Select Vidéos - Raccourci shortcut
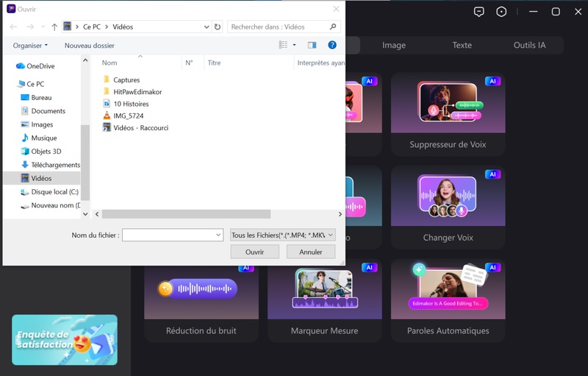Viewport: 588px width, 376px height. pos(135,128)
